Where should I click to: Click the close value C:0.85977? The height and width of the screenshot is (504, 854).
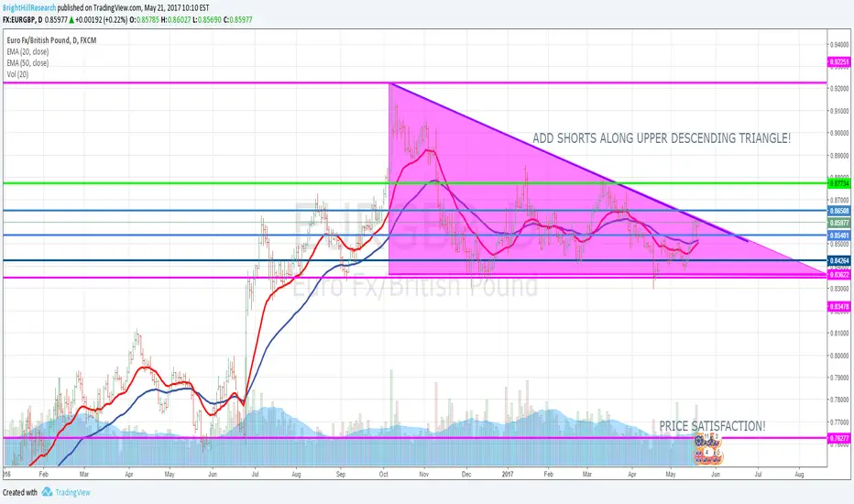(237, 20)
